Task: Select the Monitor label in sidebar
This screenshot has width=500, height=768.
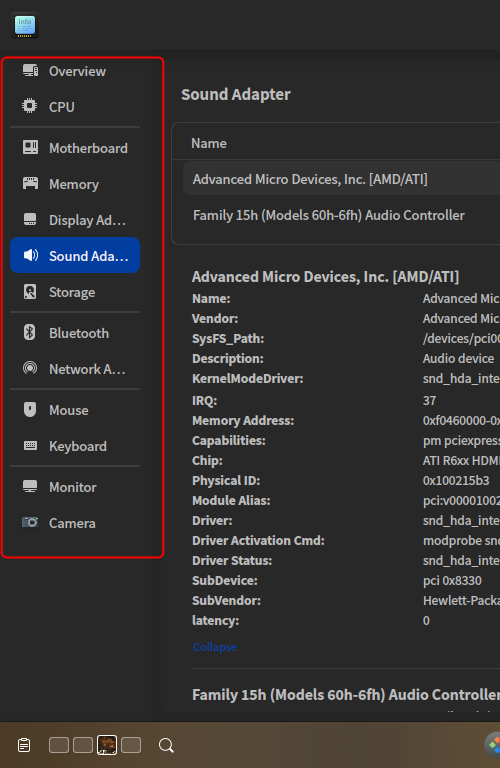Action: coord(72,487)
